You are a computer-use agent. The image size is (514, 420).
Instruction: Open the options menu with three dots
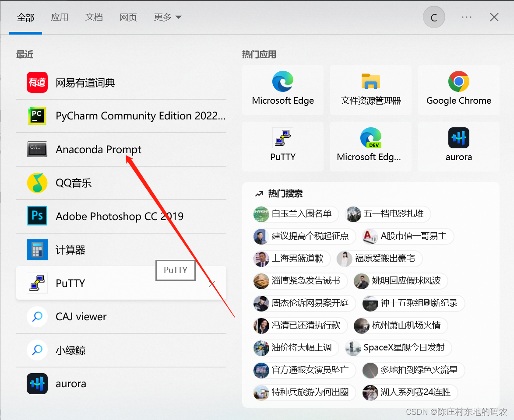[466, 17]
